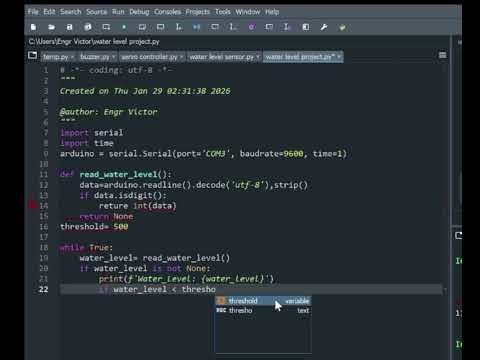
Task: Open editor options hamburger menu
Action: click(x=442, y=55)
